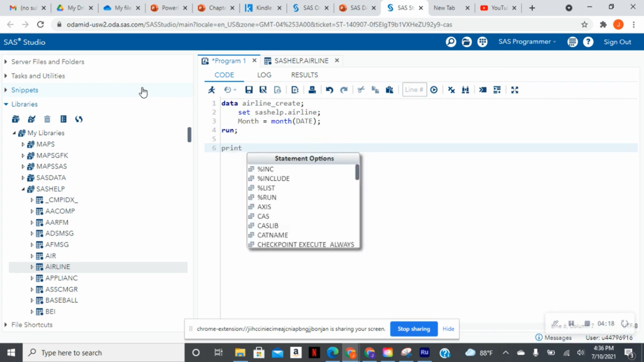644x362 pixels.
Task: Print the code with printer icon
Action: coord(312,89)
